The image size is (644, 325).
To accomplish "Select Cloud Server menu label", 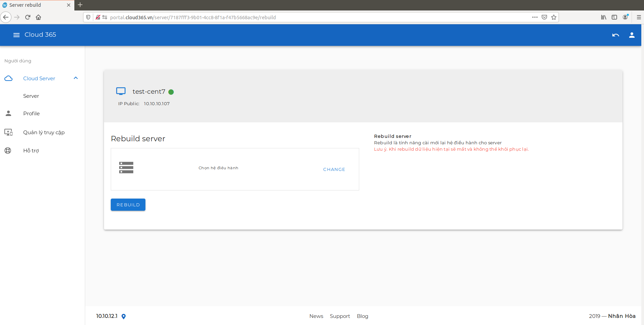I will coord(39,79).
